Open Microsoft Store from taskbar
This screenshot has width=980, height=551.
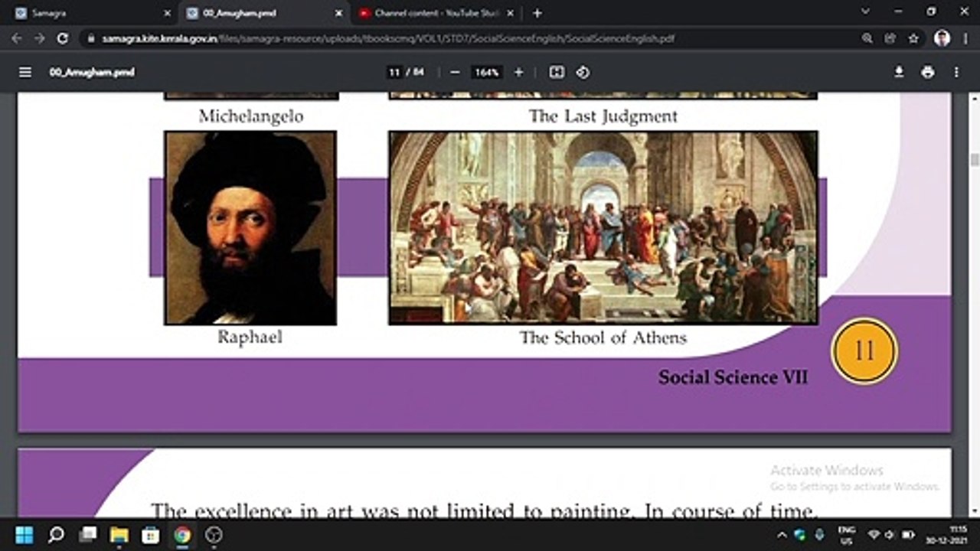(x=151, y=535)
